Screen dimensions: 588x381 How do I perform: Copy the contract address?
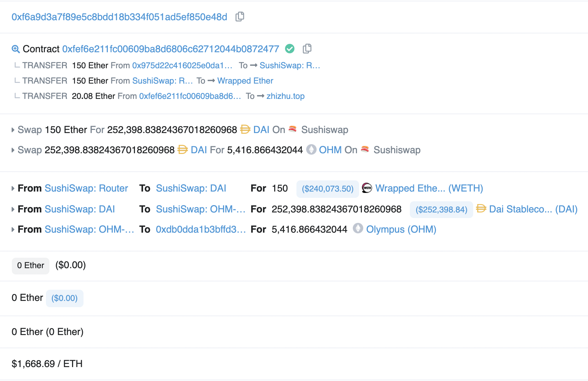(x=307, y=49)
